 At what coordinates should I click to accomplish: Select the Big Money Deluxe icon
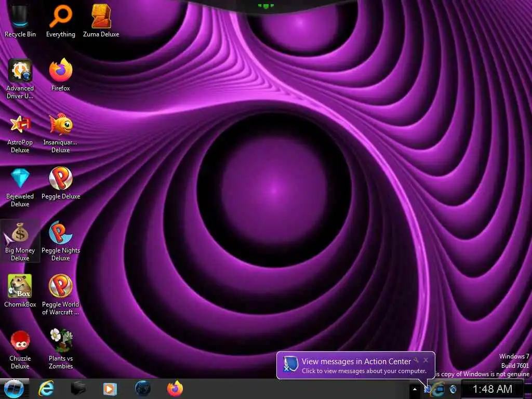[x=20, y=241]
